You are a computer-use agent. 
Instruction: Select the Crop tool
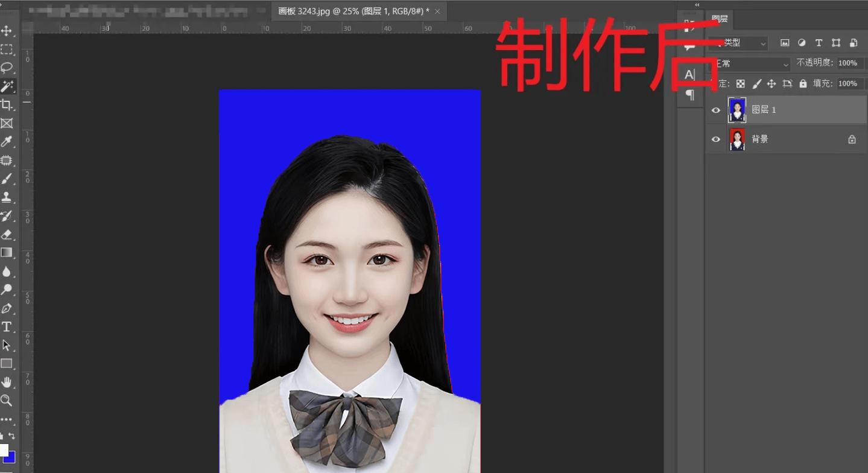coord(8,104)
